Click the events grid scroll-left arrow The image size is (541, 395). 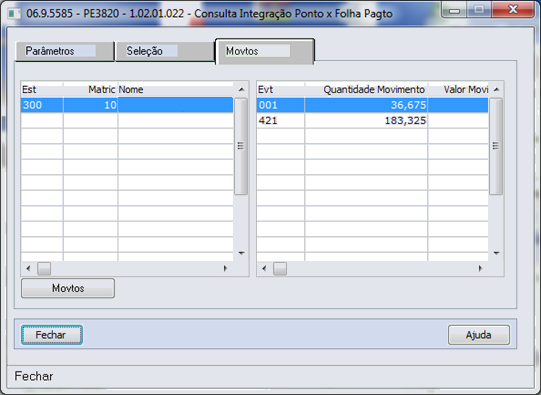coord(264,268)
